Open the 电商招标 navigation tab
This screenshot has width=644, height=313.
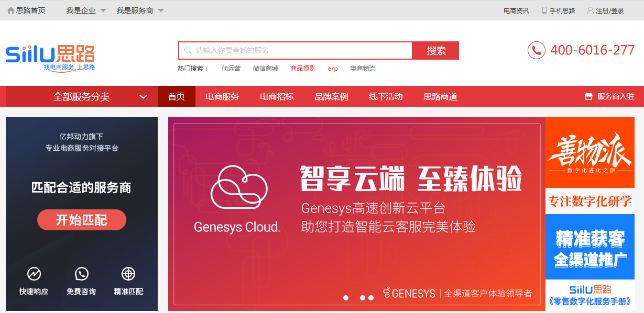[x=277, y=96]
